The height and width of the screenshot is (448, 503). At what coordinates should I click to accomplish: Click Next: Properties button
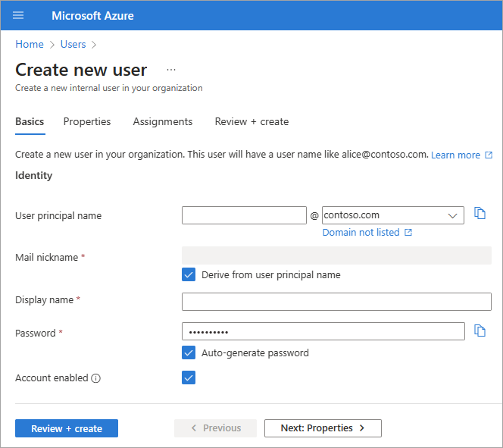pos(323,428)
